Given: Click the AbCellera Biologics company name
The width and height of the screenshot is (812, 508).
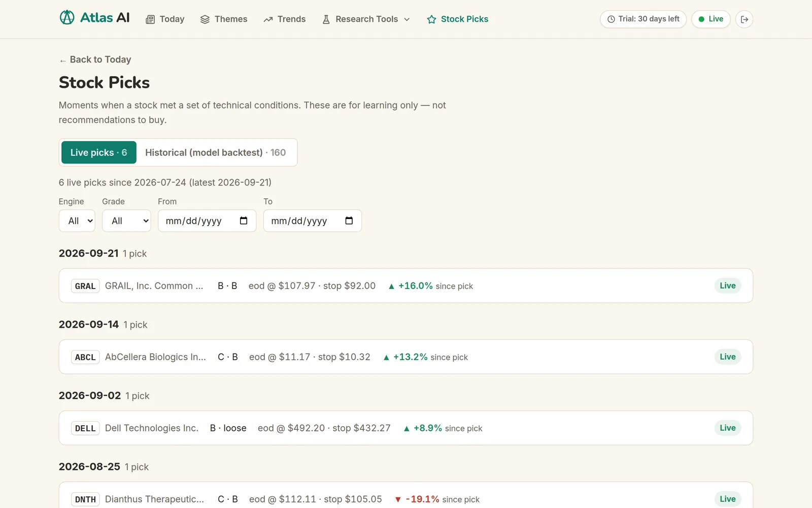Looking at the screenshot, I should pyautogui.click(x=155, y=357).
